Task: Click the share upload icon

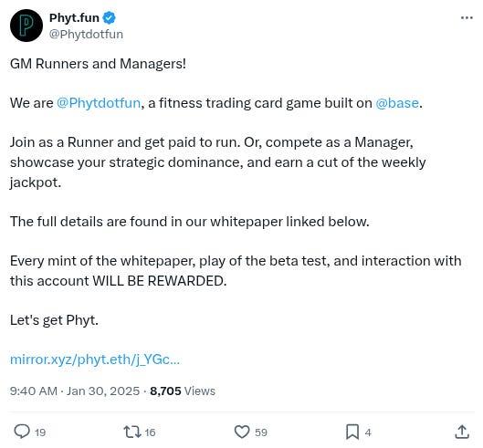Action: click(462, 432)
